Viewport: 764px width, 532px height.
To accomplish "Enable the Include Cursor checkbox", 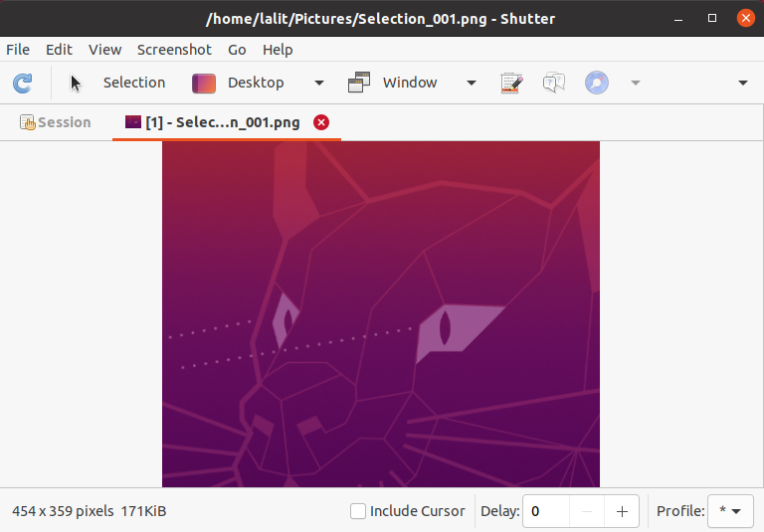I will click(x=358, y=511).
